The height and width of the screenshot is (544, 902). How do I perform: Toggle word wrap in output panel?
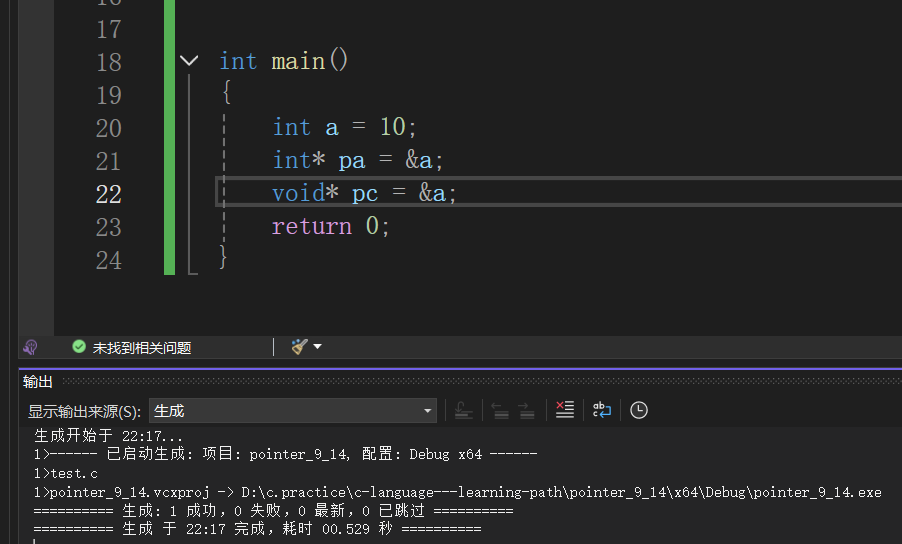coord(602,410)
